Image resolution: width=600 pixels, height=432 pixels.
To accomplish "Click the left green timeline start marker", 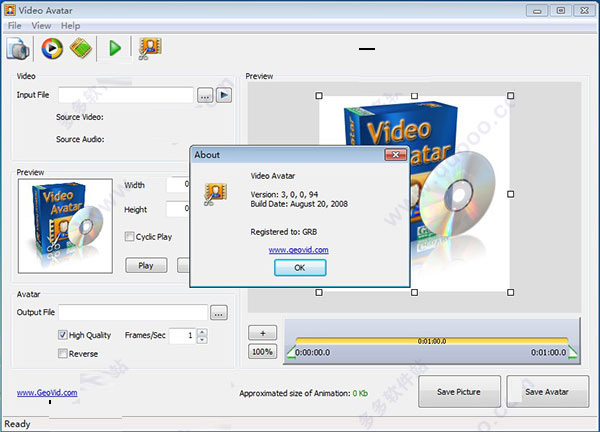I will [x=291, y=352].
